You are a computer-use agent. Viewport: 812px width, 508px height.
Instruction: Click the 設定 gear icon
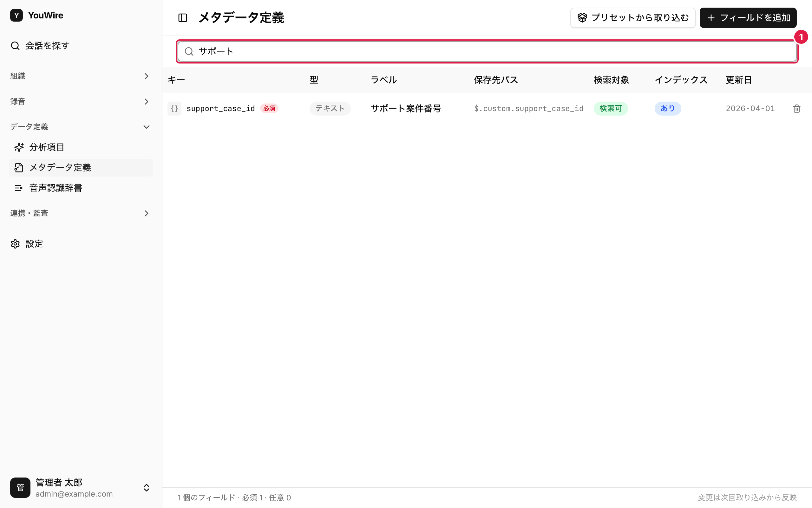15,244
